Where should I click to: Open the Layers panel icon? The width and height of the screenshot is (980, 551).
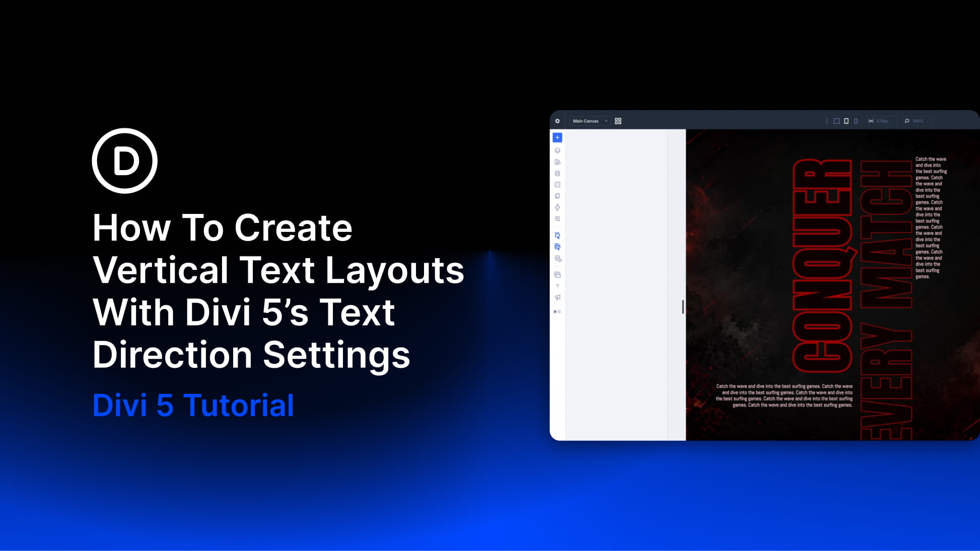[x=557, y=150]
